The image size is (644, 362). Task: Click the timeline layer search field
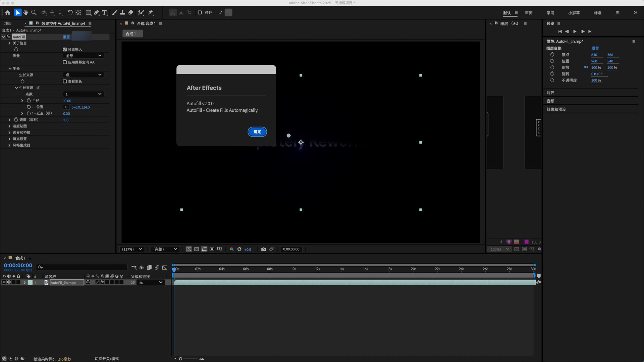pyautogui.click(x=82, y=267)
